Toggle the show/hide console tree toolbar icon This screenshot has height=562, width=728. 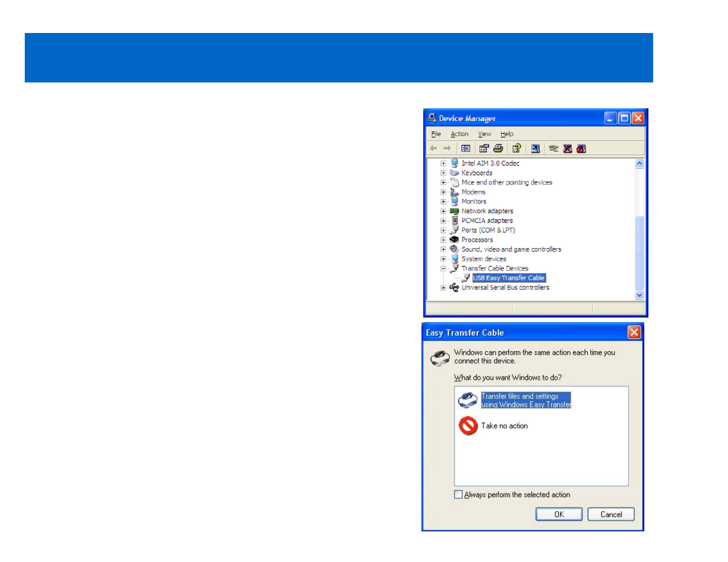tap(466, 148)
